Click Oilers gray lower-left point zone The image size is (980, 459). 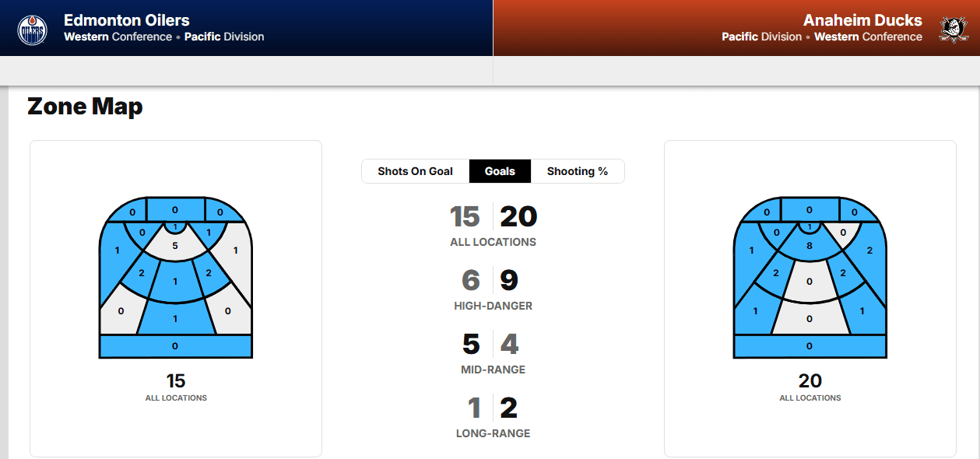click(x=119, y=311)
